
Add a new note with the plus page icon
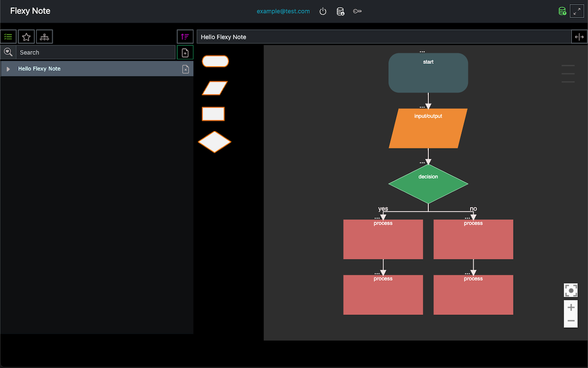tap(185, 53)
